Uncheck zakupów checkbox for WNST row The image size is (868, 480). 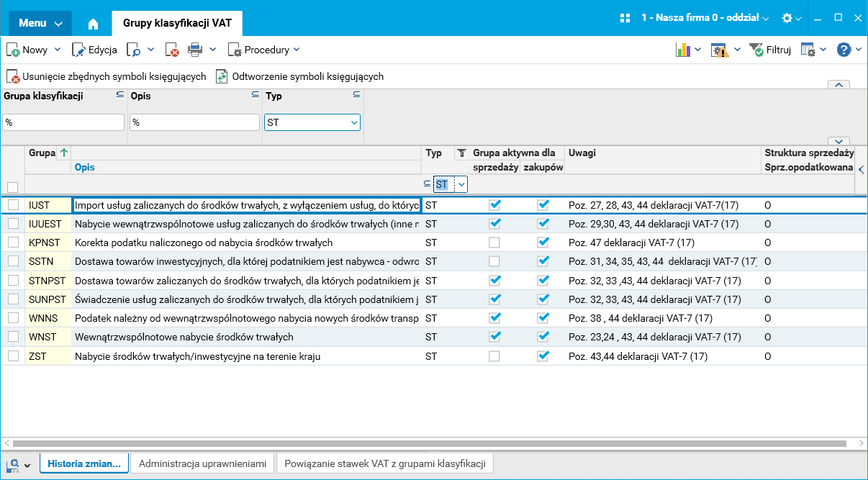tap(543, 336)
